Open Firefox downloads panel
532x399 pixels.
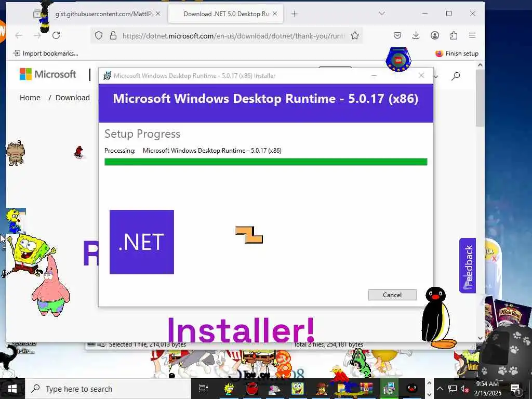[x=416, y=35]
